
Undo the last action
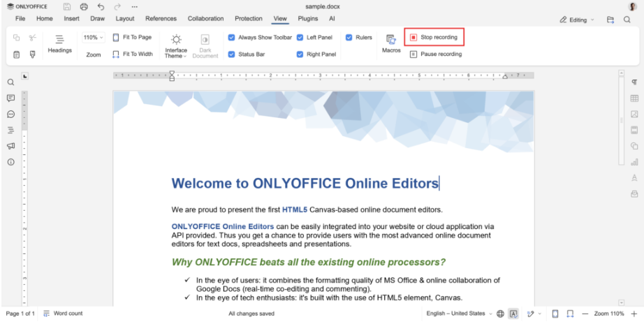[101, 6]
